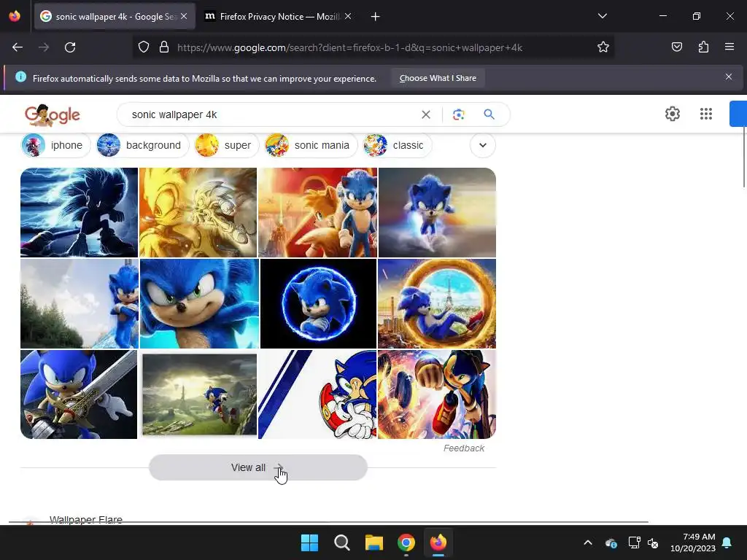Open notifications bell icon
Image resolution: width=747 pixels, height=560 pixels.
click(x=727, y=542)
